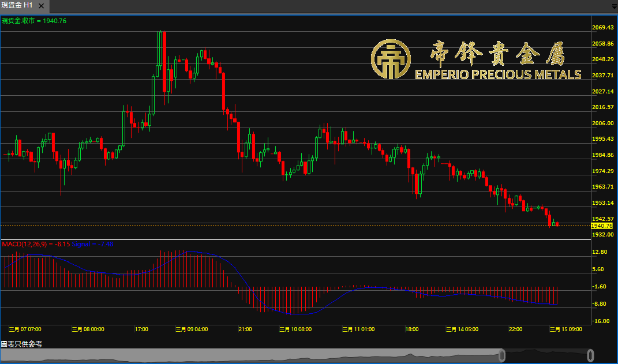Click the 2048.29 price axis label

[x=602, y=59]
